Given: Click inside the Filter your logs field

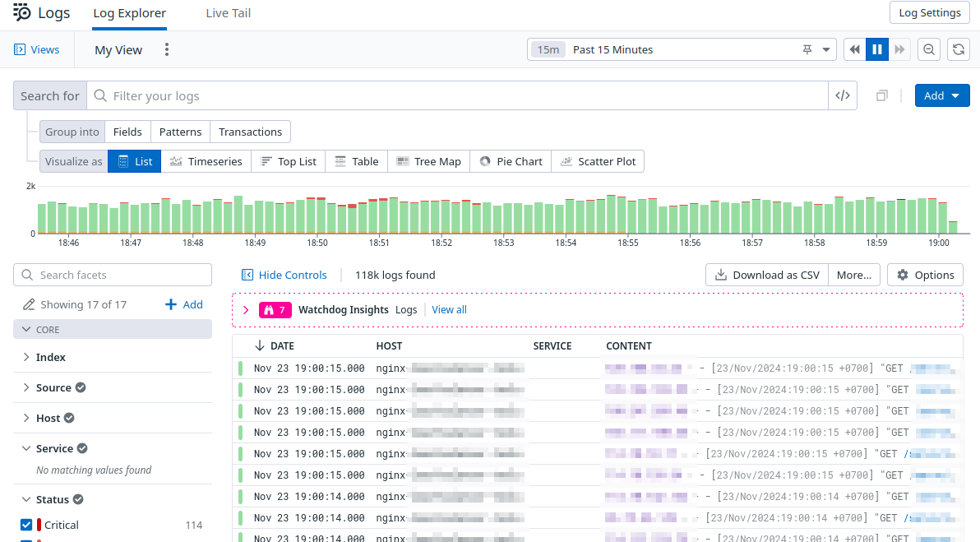Looking at the screenshot, I should (x=329, y=95).
